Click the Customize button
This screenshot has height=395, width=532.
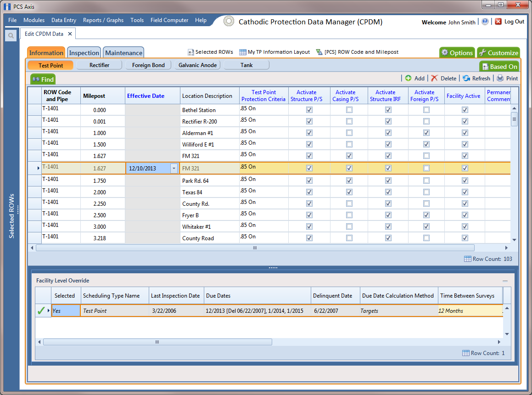[498, 53]
